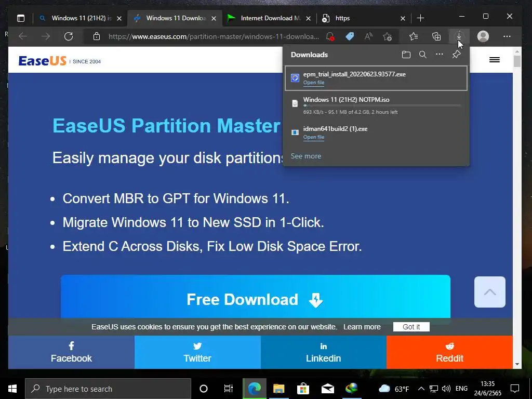
Task: Open Internet Download Manager taskbar icon
Action: [352, 389]
